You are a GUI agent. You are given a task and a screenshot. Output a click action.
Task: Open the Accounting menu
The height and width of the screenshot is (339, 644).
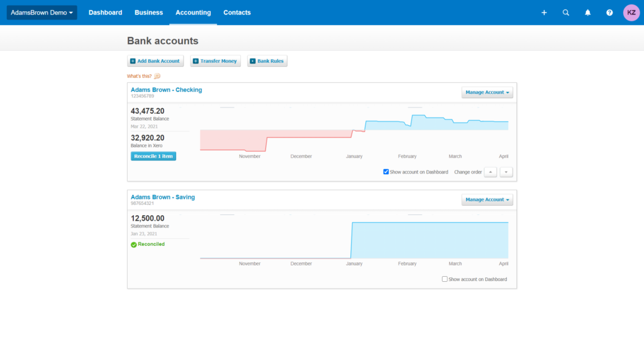click(x=193, y=13)
